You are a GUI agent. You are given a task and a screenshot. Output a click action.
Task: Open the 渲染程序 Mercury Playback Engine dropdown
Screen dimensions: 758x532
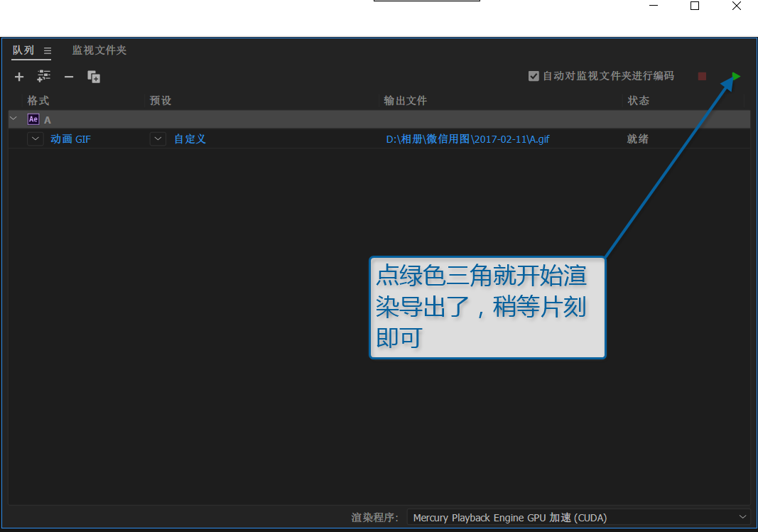pos(579,518)
